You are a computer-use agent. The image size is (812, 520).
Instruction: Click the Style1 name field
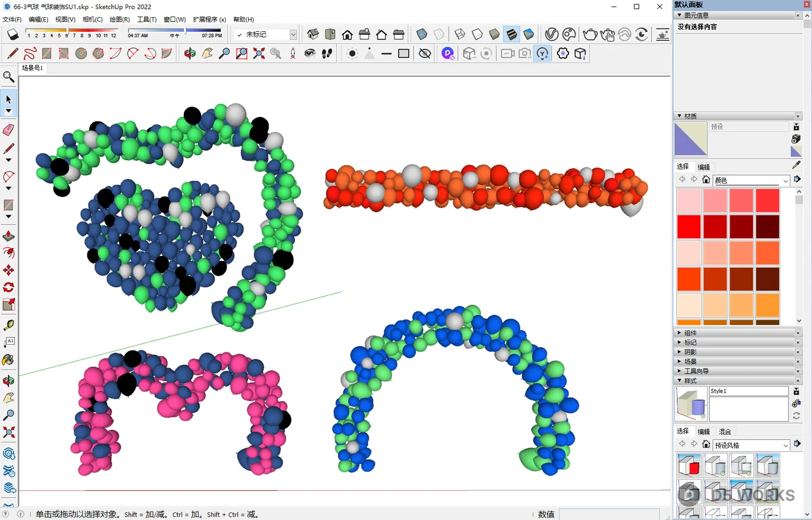[749, 391]
